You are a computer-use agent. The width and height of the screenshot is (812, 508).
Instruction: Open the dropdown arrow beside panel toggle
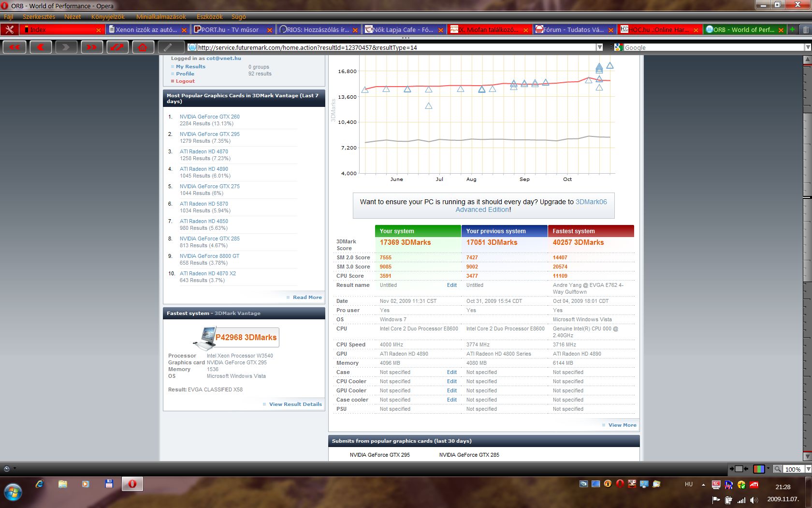14,468
